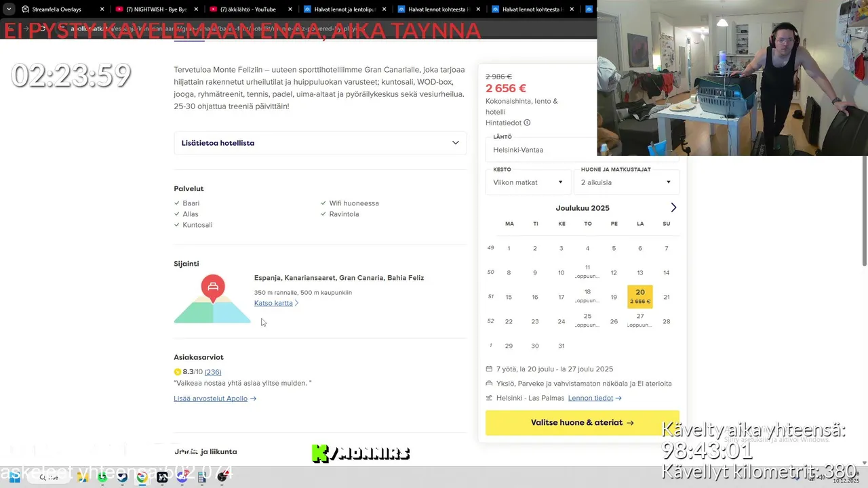Click the Streamfella Overlays tab favicon
The width and height of the screenshot is (868, 488).
coord(25,9)
